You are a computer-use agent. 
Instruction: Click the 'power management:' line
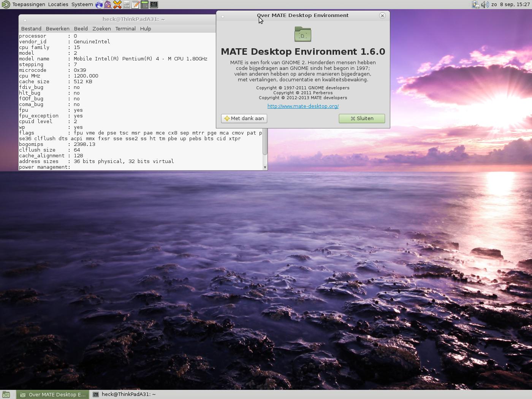45,167
